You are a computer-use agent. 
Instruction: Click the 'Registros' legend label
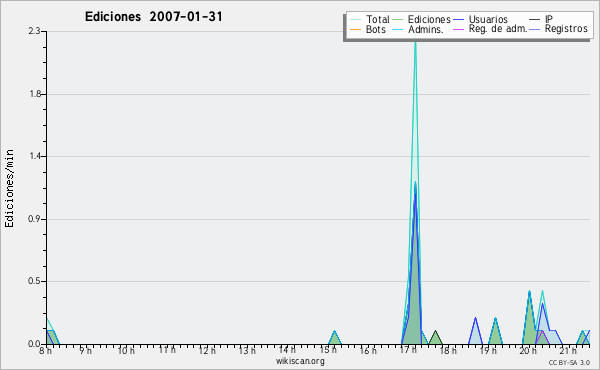point(566,29)
